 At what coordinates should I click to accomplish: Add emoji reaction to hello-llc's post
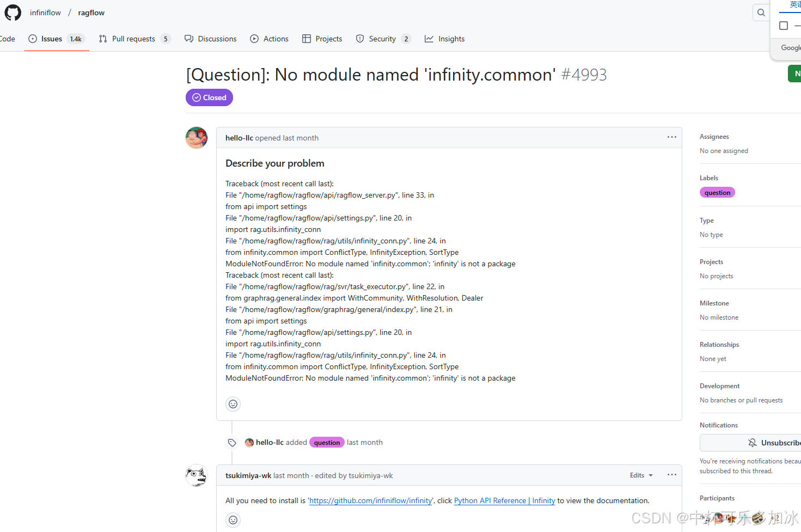(233, 404)
